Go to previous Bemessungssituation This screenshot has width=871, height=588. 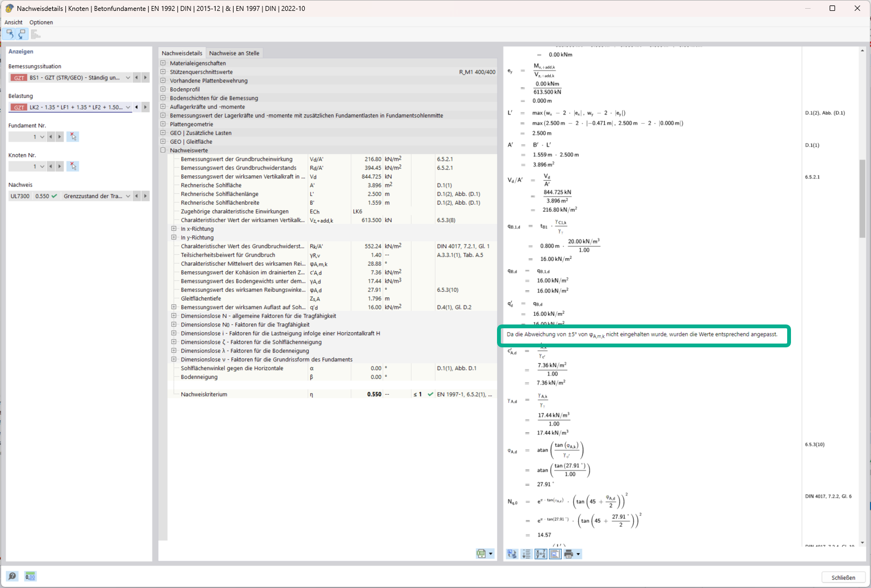click(137, 78)
